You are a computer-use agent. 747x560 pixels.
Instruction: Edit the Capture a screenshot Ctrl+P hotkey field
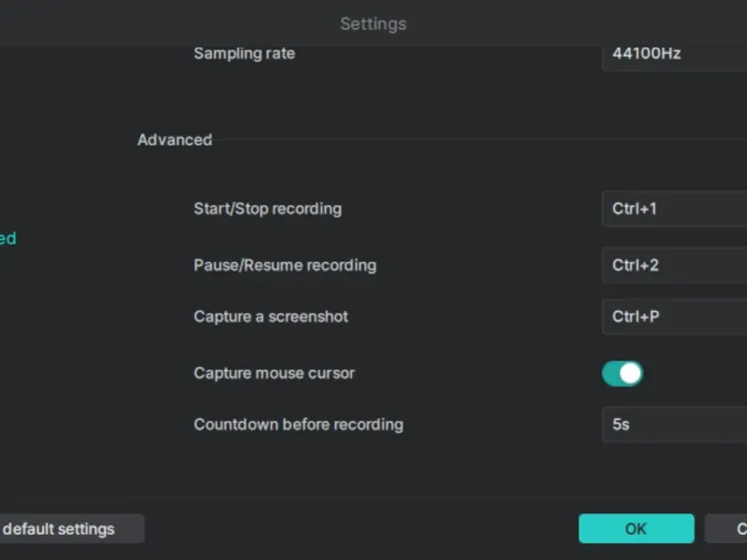pyautogui.click(x=674, y=316)
